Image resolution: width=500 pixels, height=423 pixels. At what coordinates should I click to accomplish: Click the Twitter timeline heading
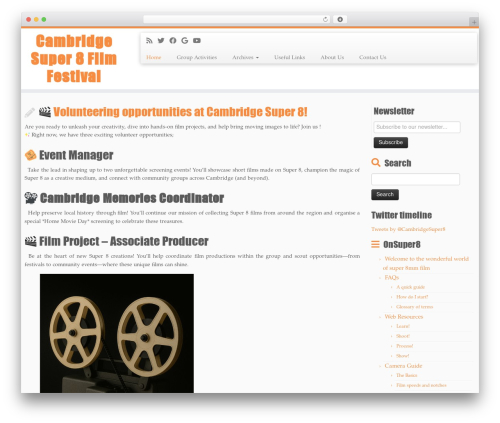coord(401,215)
